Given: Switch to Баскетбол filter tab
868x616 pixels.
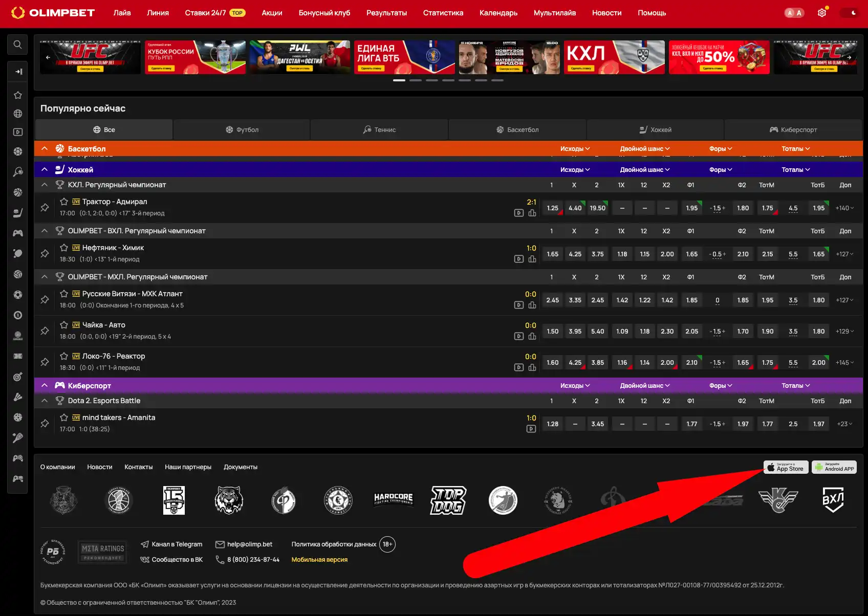Looking at the screenshot, I should (x=517, y=130).
